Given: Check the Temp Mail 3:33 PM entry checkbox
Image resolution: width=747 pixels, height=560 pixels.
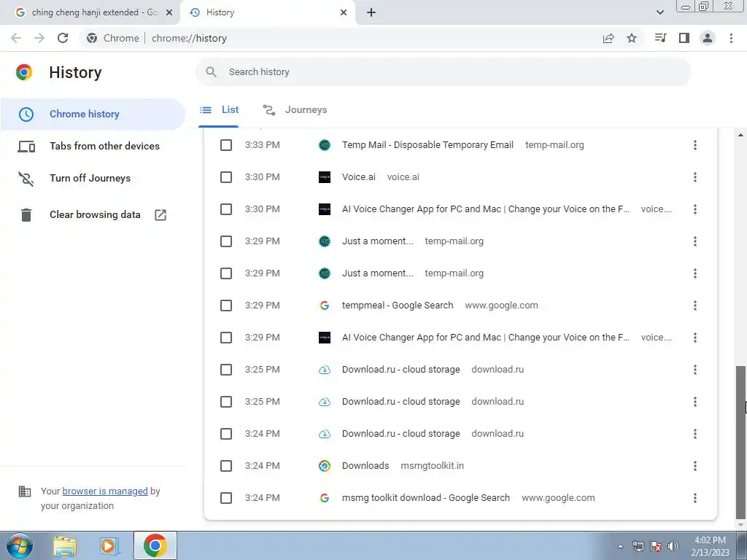Looking at the screenshot, I should tap(226, 145).
